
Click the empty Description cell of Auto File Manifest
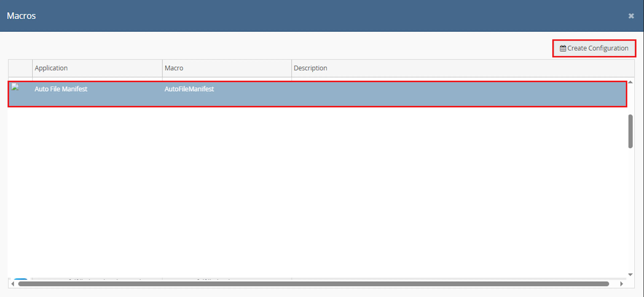pyautogui.click(x=459, y=94)
